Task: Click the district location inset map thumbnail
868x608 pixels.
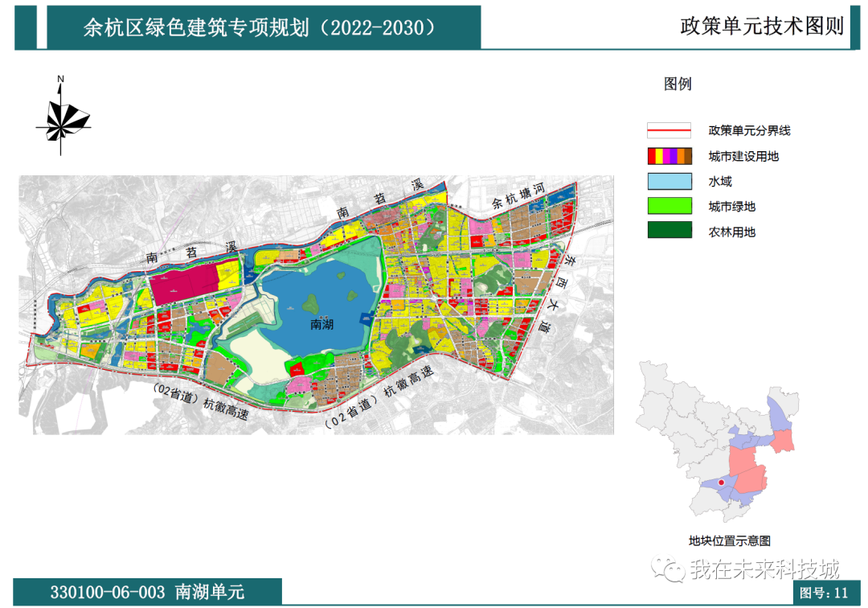Action: [x=718, y=442]
